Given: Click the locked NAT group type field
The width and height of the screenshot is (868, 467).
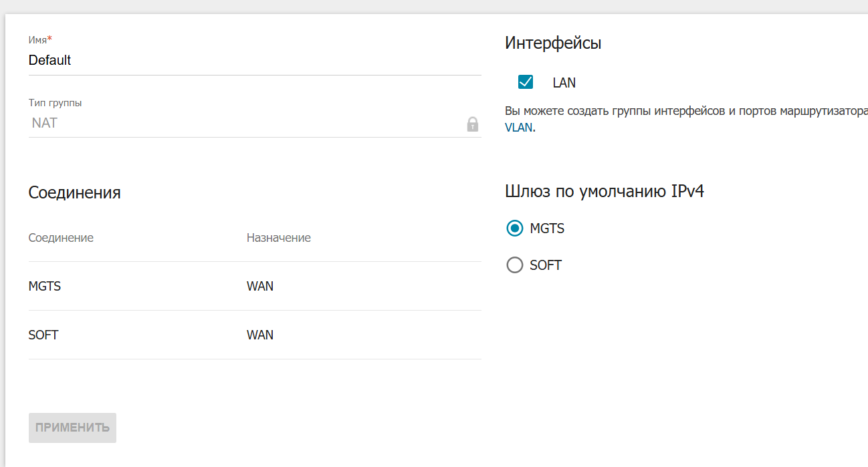Looking at the screenshot, I should pyautogui.click(x=241, y=124).
